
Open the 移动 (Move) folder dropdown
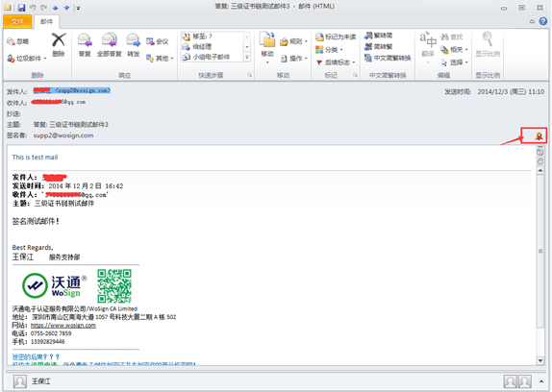[x=267, y=47]
